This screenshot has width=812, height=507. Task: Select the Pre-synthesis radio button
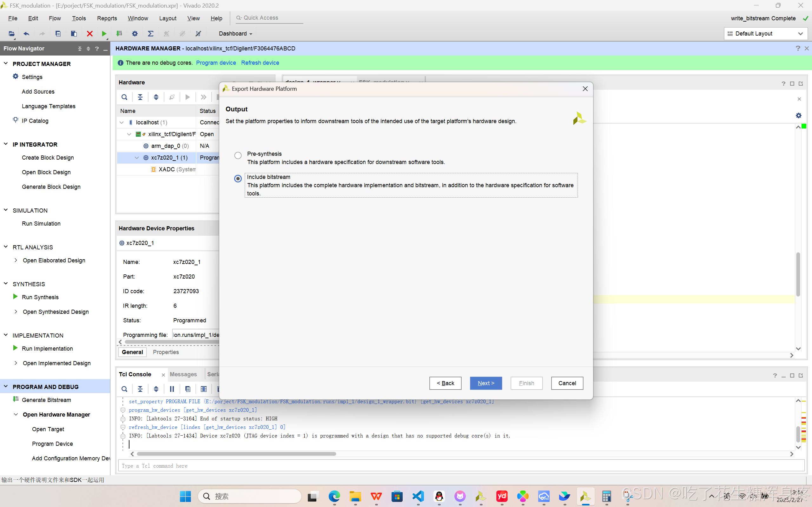pyautogui.click(x=238, y=155)
